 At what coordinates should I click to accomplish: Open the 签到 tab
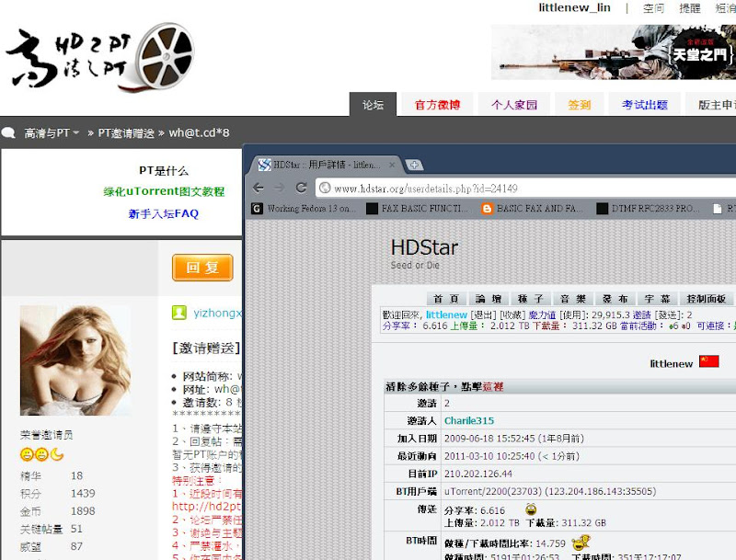tap(580, 105)
